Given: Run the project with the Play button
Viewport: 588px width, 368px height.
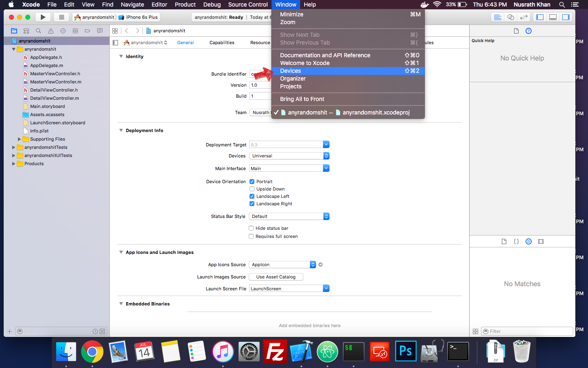Looking at the screenshot, I should (x=43, y=17).
